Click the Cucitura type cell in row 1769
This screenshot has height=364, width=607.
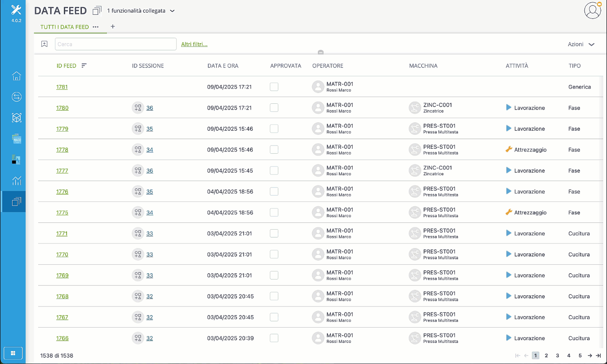coord(579,275)
